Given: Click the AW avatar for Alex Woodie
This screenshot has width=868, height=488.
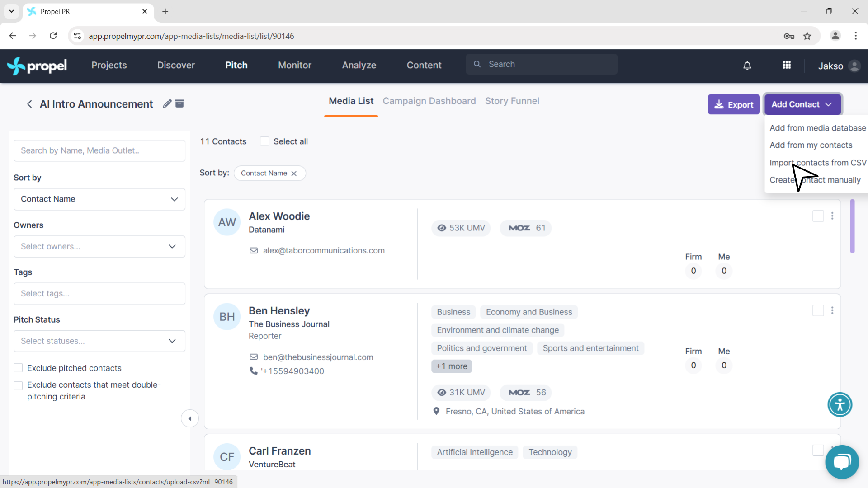Looking at the screenshot, I should (227, 222).
